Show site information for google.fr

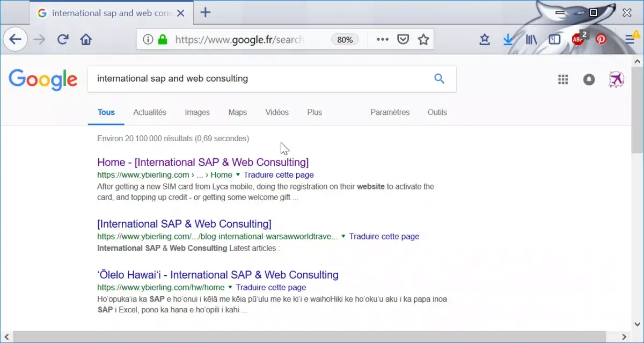[148, 39]
